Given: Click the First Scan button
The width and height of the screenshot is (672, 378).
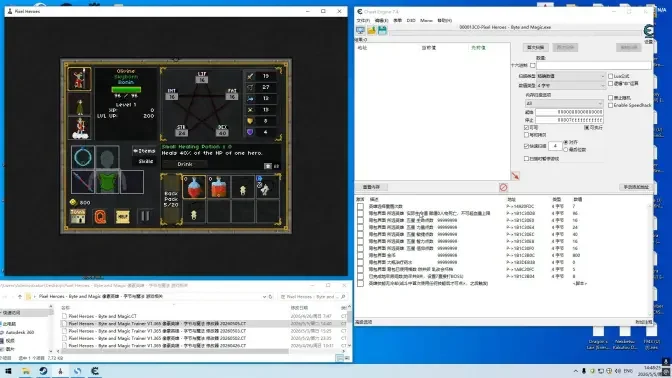Looking at the screenshot, I should pos(535,48).
